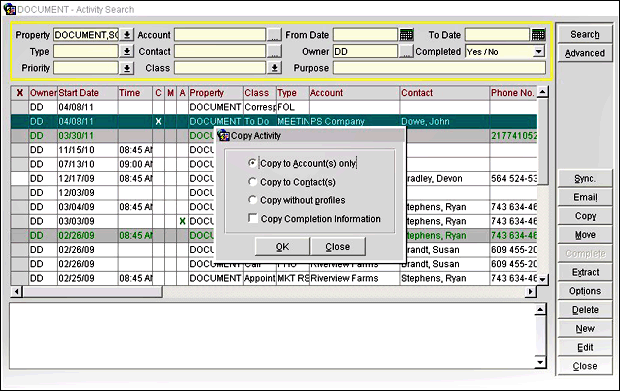Click the Search button
Viewport: 620px width, 391px height.
[585, 34]
